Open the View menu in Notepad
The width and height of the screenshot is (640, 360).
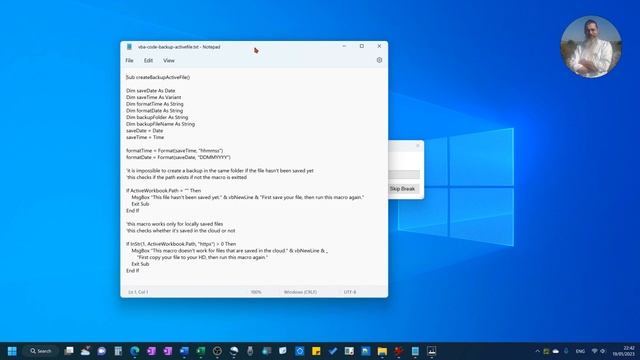click(169, 60)
